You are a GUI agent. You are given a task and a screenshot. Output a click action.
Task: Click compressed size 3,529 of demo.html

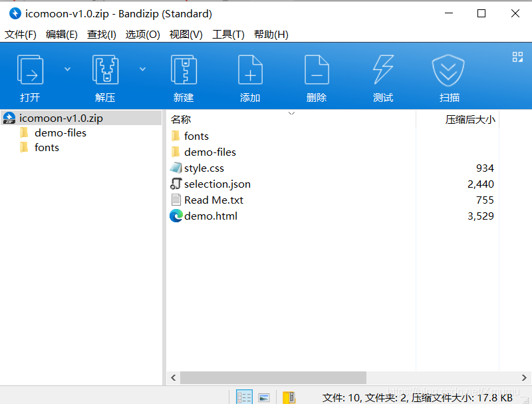(x=480, y=216)
